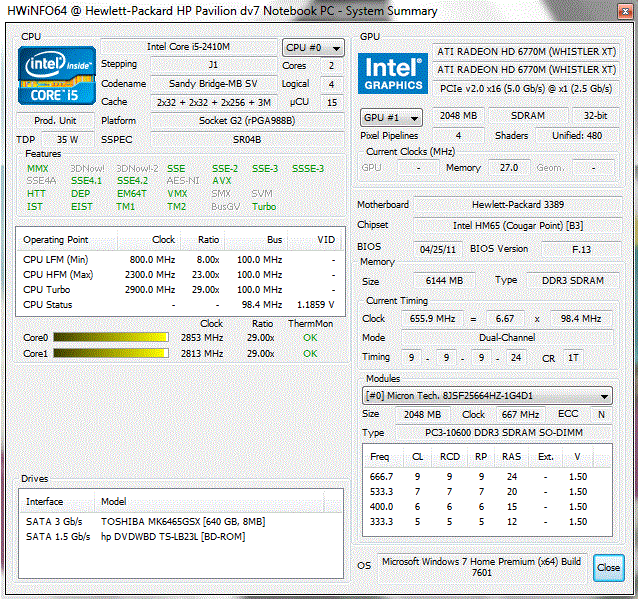This screenshot has width=639, height=600.
Task: Click the EM64T feature label
Action: (x=132, y=194)
